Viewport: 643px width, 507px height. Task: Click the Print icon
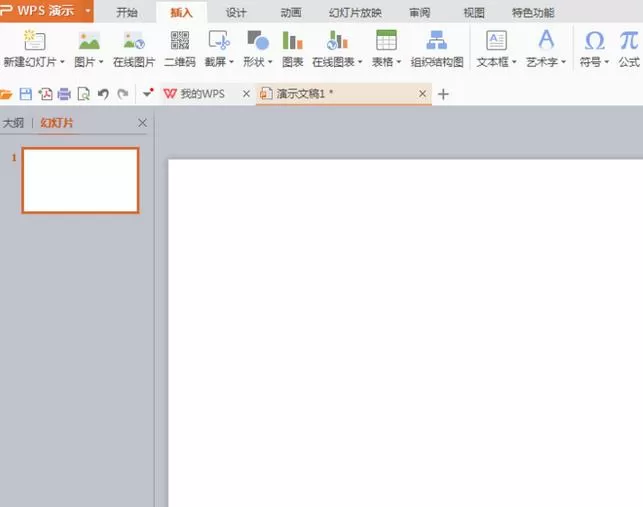(x=64, y=94)
